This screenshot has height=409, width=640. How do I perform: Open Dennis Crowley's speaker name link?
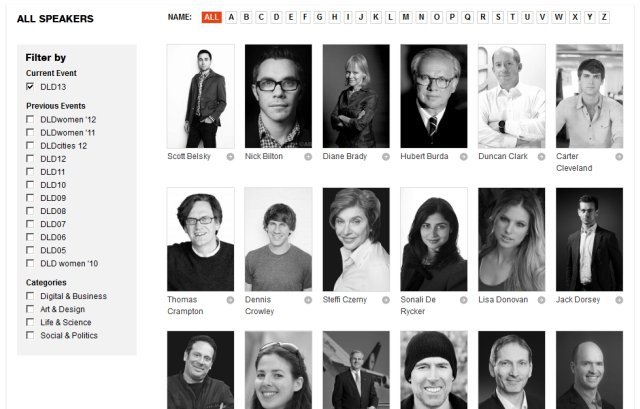pos(260,305)
